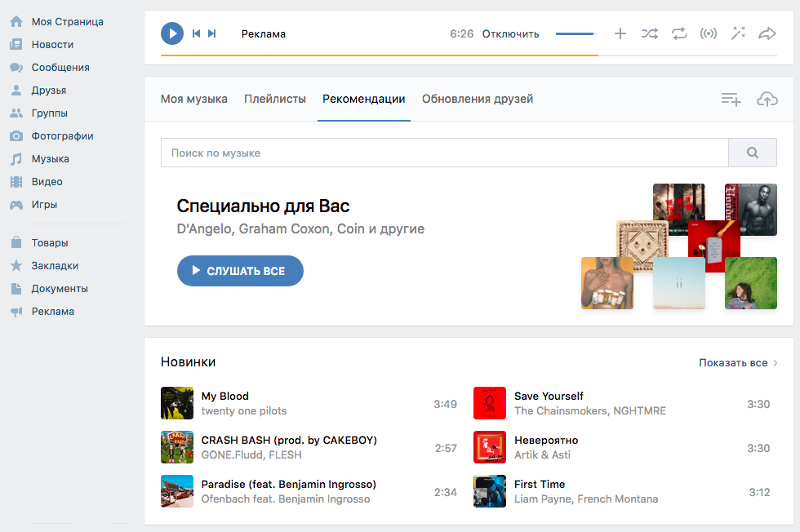This screenshot has height=532, width=800.
Task: Click the star Закладки icon
Action: 16,265
